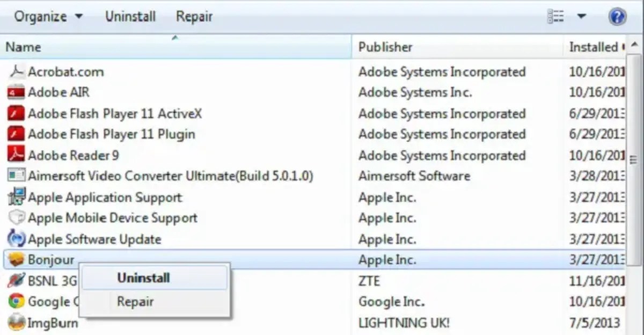Sort programs by the Publisher column
This screenshot has width=644, height=335.
point(385,47)
